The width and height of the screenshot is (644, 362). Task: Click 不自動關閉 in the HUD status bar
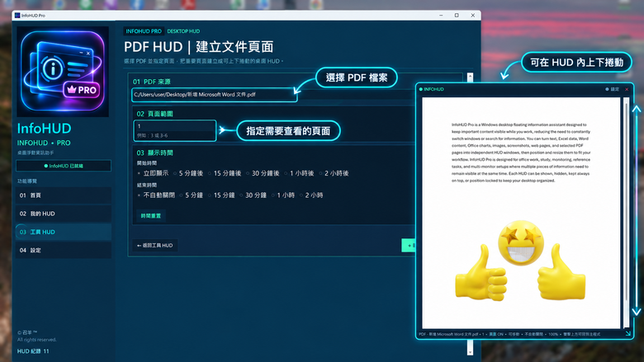533,334
